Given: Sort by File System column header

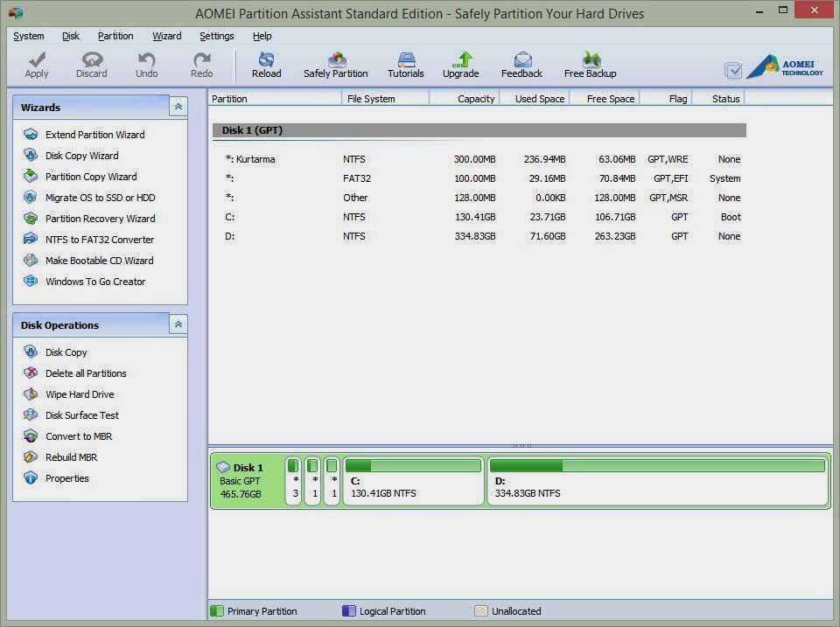Looking at the screenshot, I should (385, 99).
